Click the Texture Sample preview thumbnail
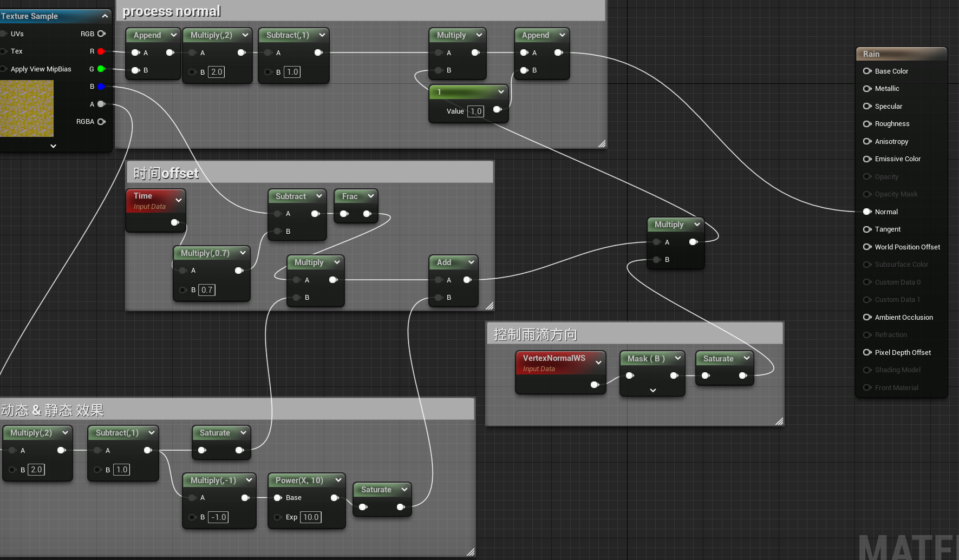 (x=27, y=108)
